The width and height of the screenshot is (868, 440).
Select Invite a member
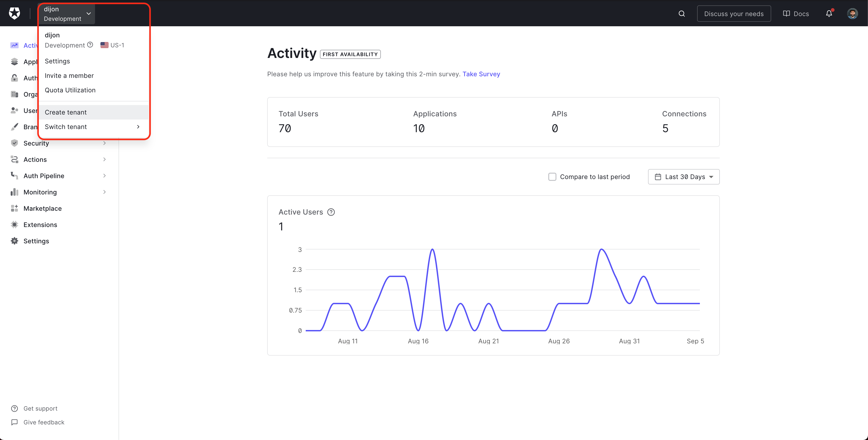(94, 76)
